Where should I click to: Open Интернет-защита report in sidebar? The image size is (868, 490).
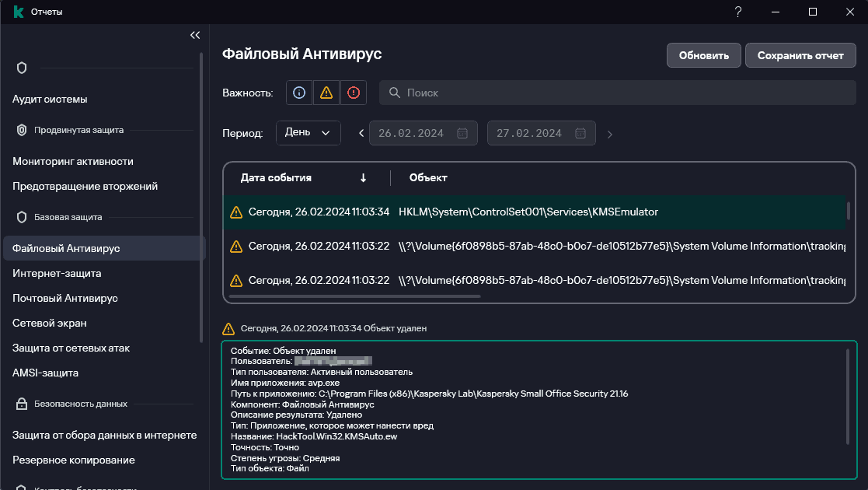[57, 273]
